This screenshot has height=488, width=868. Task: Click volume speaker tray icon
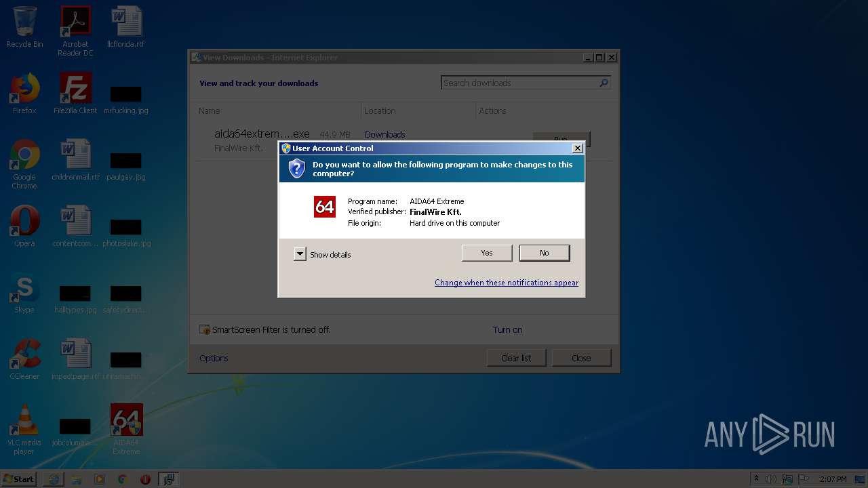(771, 479)
